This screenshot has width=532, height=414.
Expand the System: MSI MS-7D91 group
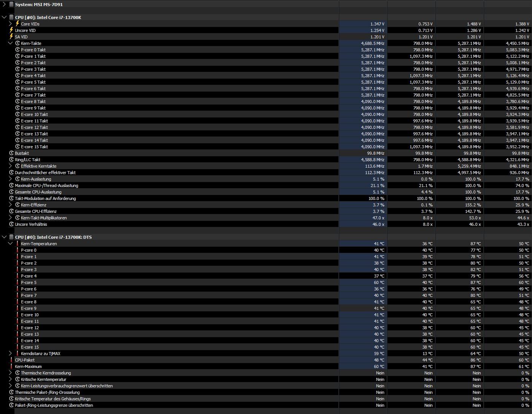[4, 5]
